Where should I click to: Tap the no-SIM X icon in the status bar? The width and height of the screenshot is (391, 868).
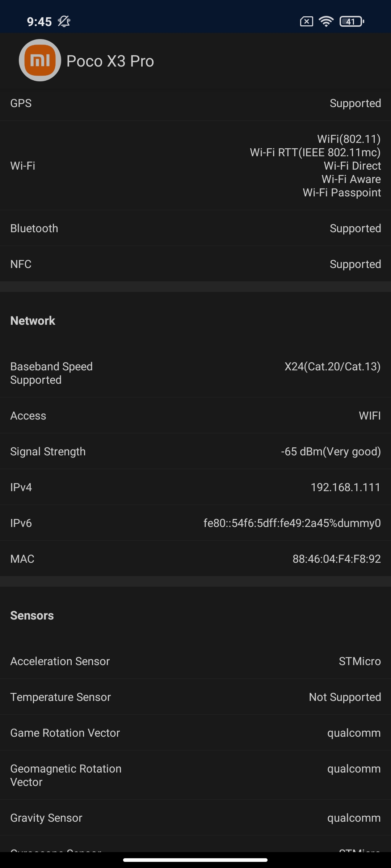(306, 22)
